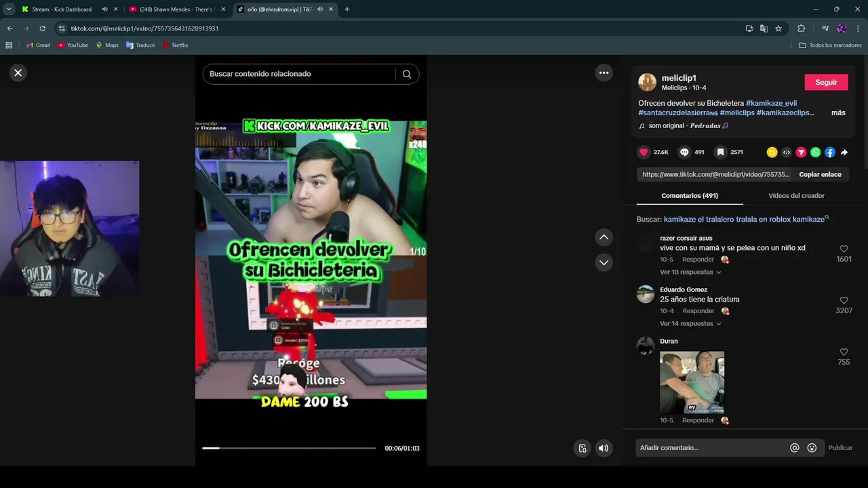868x488 pixels.
Task: Insert a mention with the @ icon
Action: [795, 448]
